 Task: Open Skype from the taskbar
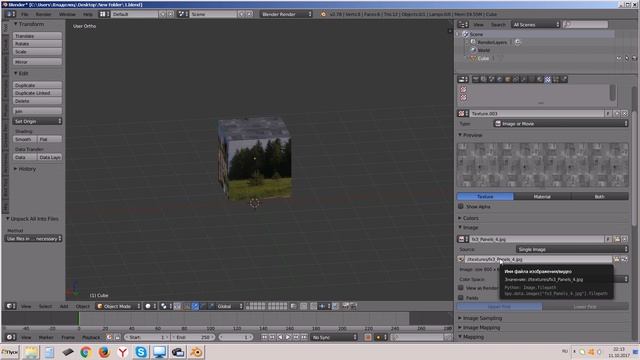pos(141,352)
